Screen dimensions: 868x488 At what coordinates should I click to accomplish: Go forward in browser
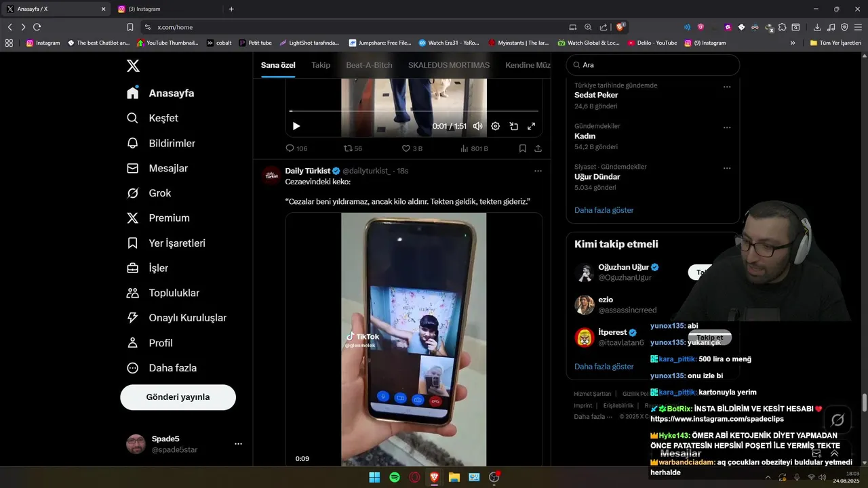coord(23,27)
